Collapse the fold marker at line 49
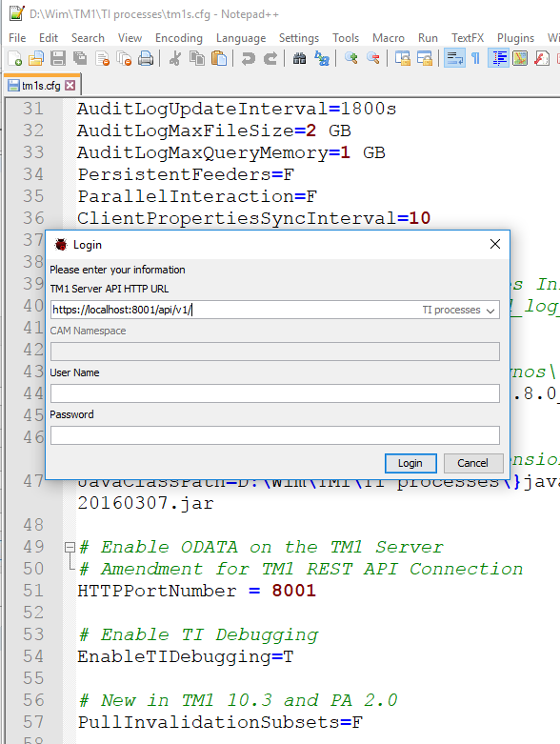The image size is (560, 744). point(70,547)
